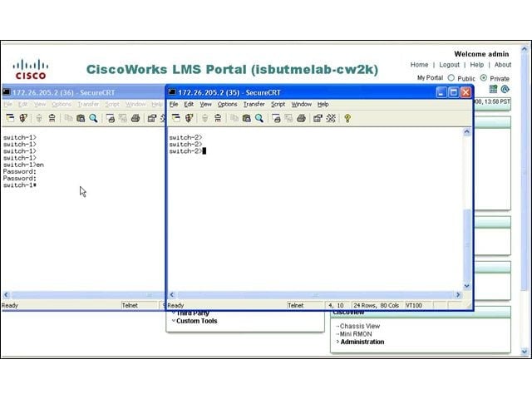The image size is (532, 399).
Task: Click Copy icon in SecureCRT (35) toolbar
Action: point(234,118)
